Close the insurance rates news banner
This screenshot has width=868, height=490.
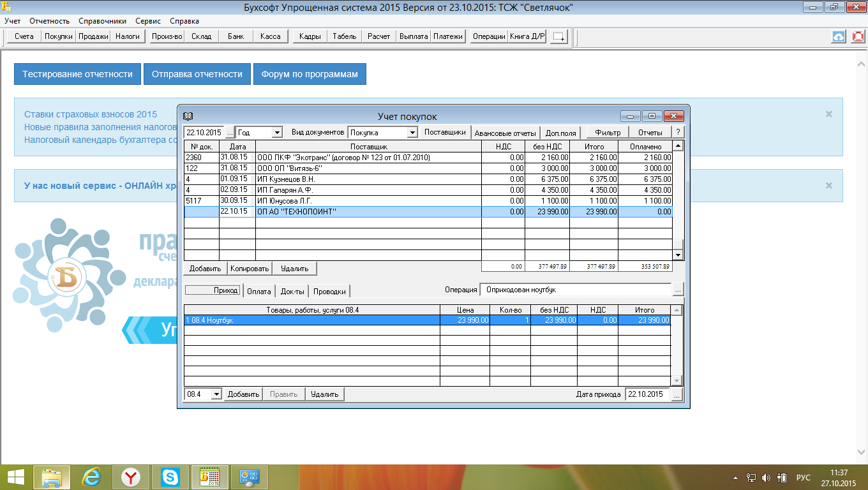pos(828,114)
